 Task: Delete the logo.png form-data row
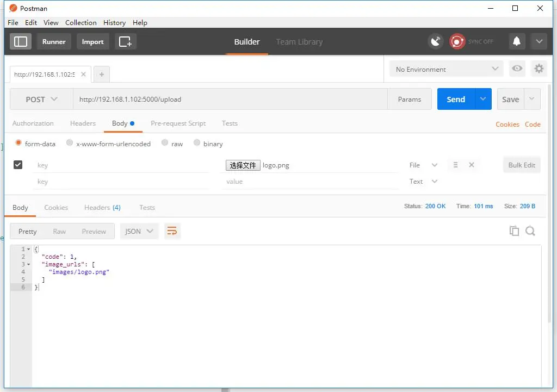(472, 165)
